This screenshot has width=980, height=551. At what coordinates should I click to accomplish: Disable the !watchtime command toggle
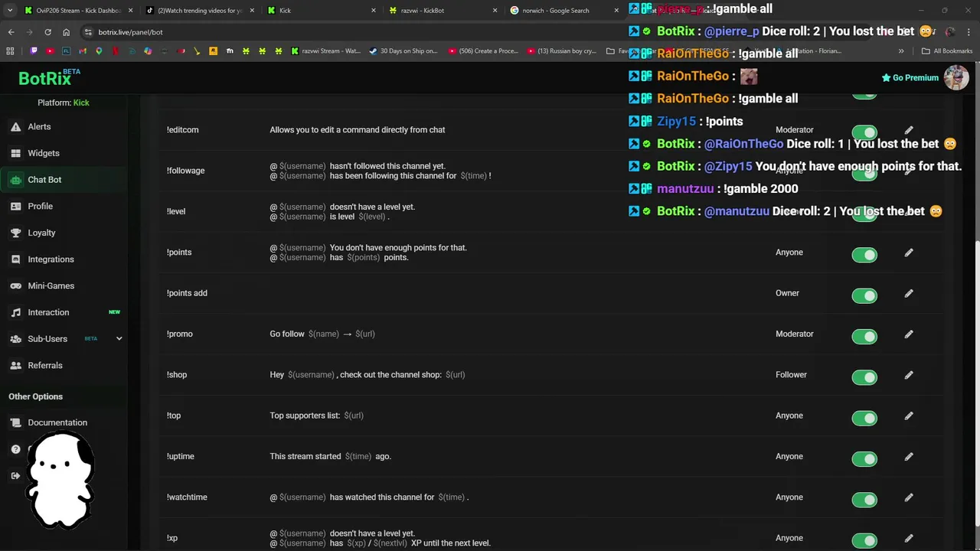pyautogui.click(x=864, y=500)
